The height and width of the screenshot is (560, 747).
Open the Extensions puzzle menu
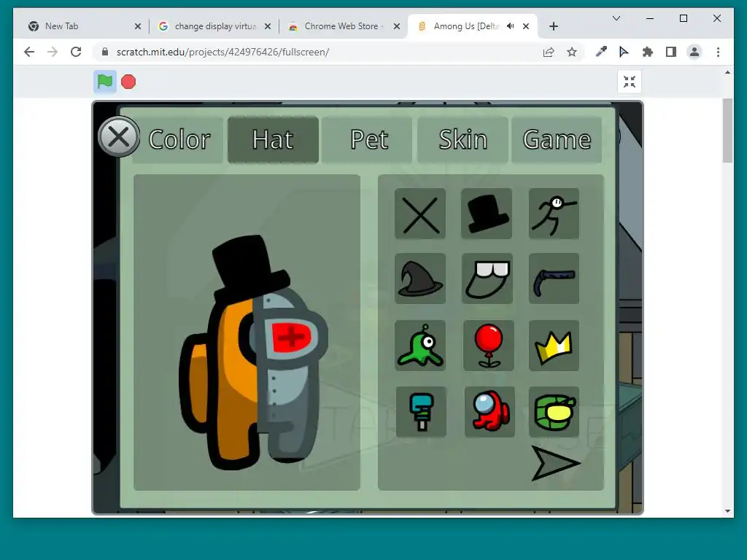[x=648, y=52]
